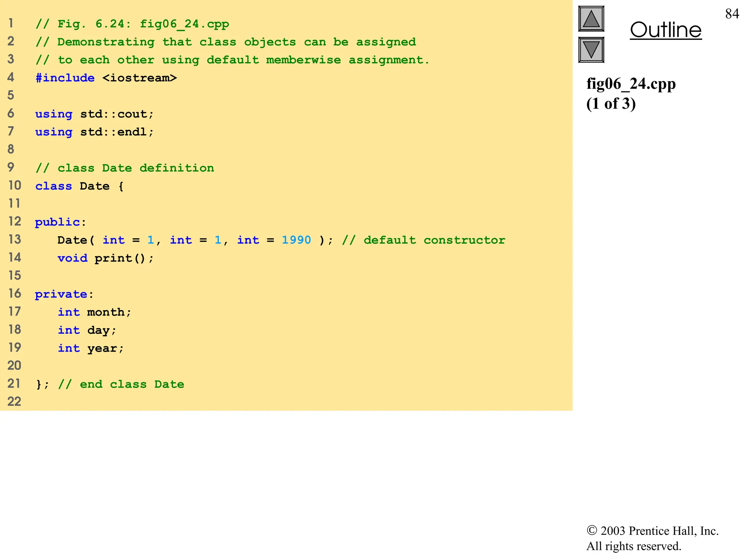
Task: Click the '// end class Date' comment
Action: pyautogui.click(x=121, y=384)
